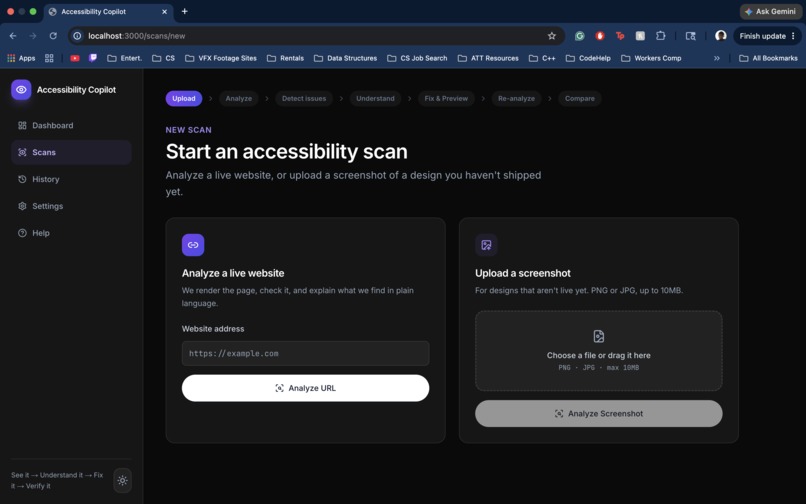Click the image icon on screenshot card
The image size is (806, 504).
[x=486, y=245]
